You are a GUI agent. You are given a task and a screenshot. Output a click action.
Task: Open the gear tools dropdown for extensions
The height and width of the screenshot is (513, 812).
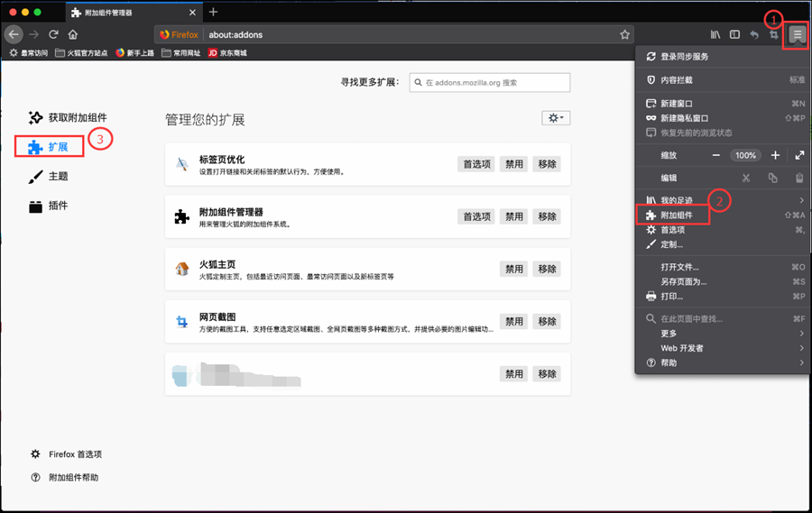[x=555, y=118]
